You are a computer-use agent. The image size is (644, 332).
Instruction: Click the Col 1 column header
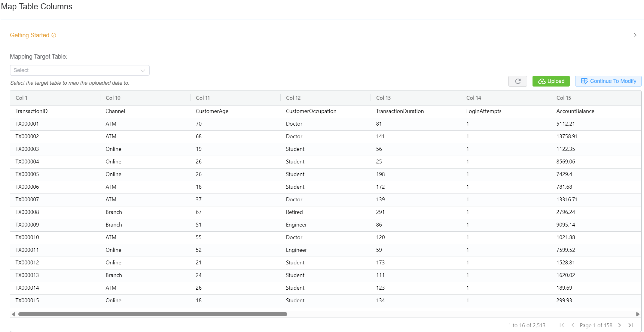(x=22, y=98)
